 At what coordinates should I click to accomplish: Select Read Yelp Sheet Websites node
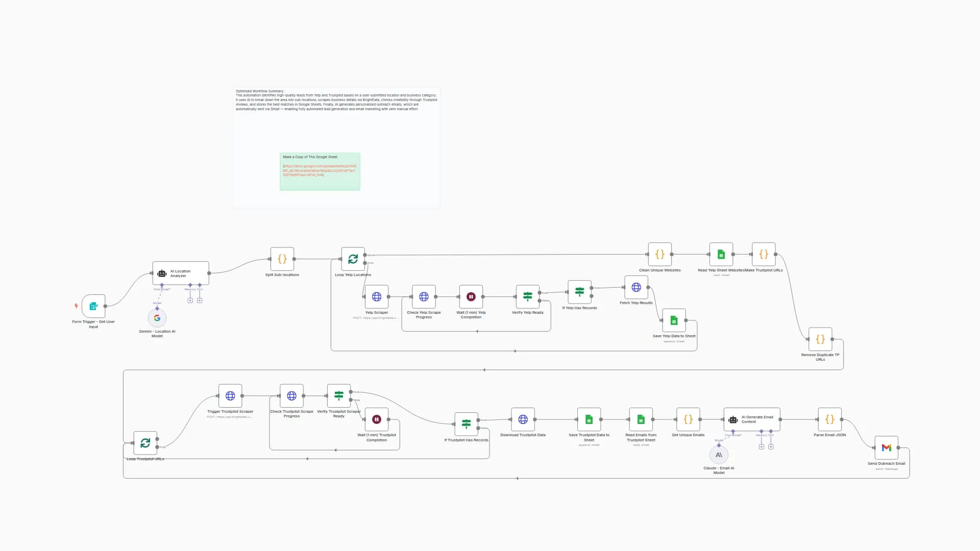click(x=721, y=254)
